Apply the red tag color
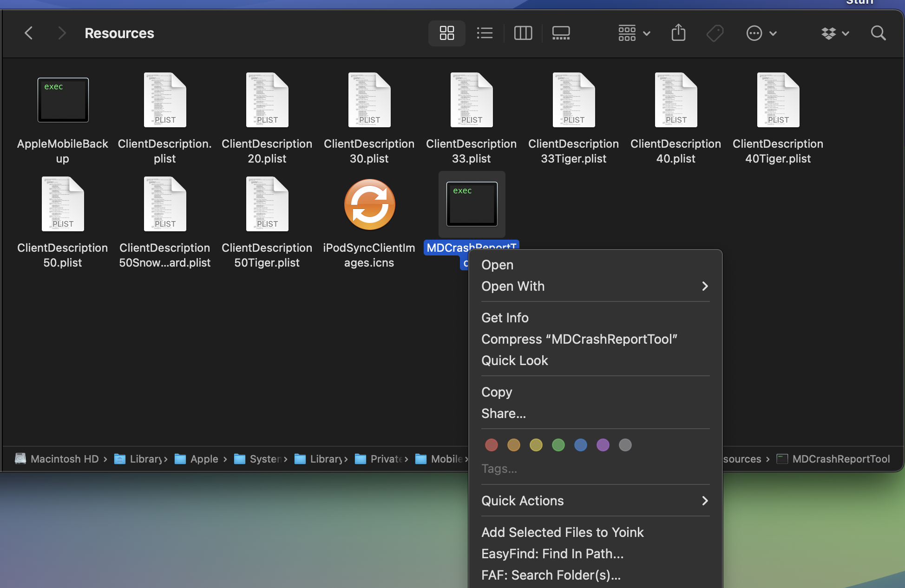This screenshot has width=905, height=588. click(492, 445)
